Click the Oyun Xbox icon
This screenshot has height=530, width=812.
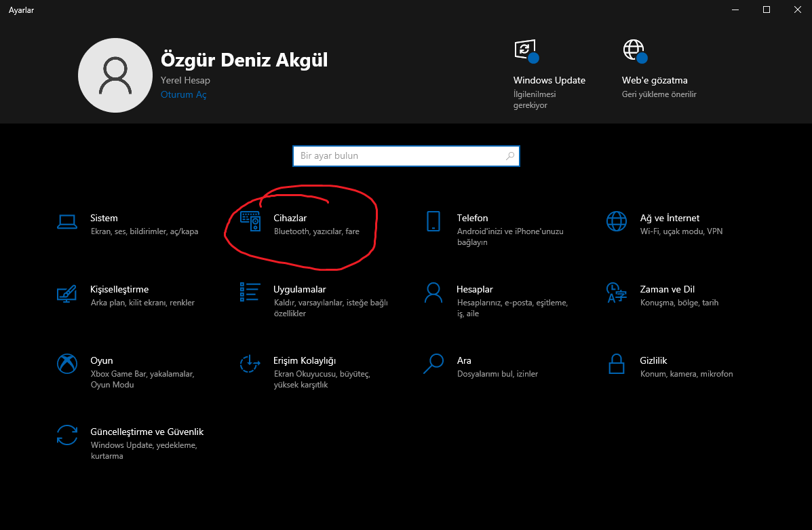(66, 364)
